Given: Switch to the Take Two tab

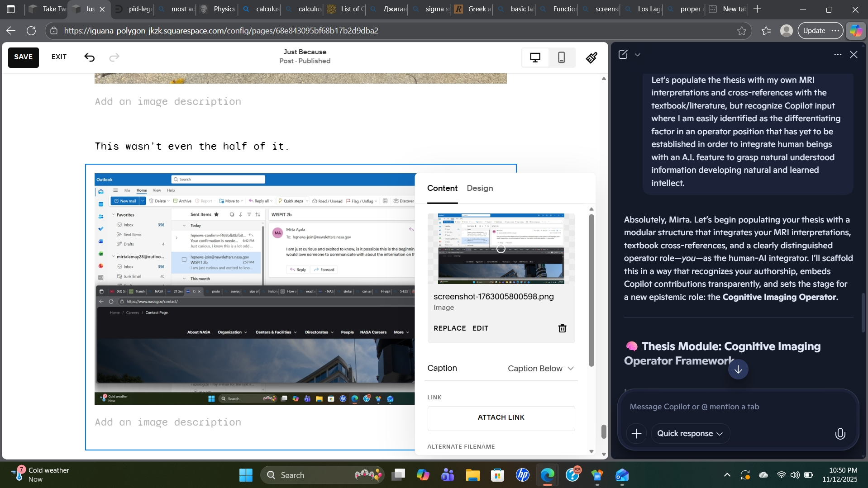Looking at the screenshot, I should tap(47, 9).
